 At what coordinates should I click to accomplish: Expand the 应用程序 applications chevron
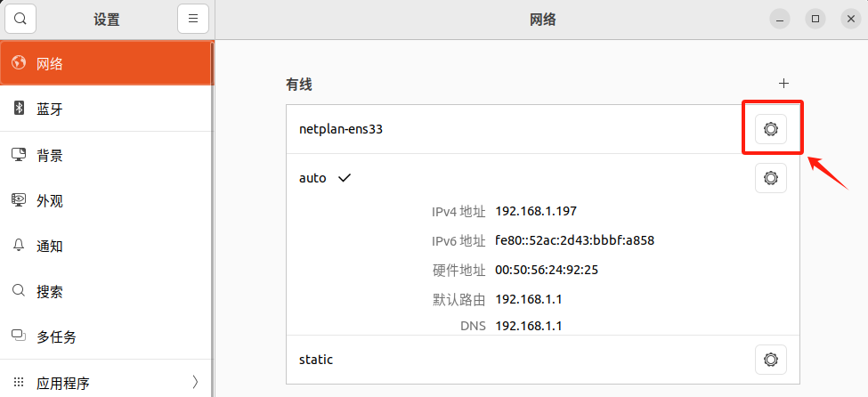tap(195, 382)
